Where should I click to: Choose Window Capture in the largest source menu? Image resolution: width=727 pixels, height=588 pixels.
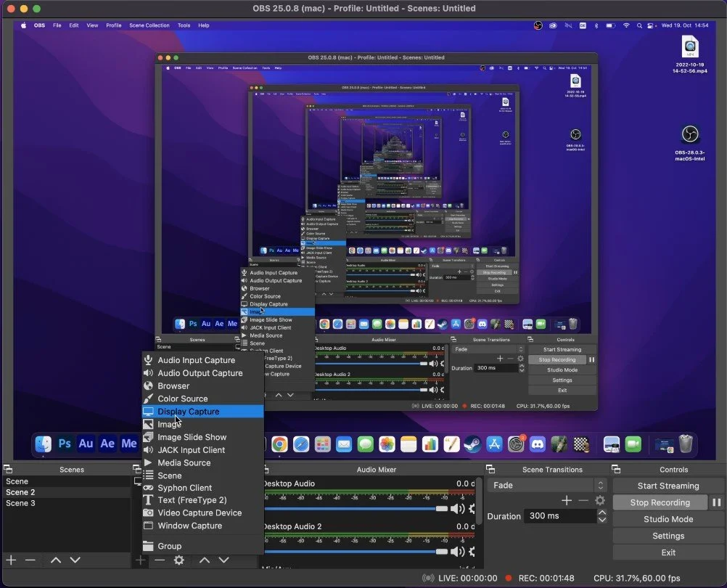pos(203,526)
